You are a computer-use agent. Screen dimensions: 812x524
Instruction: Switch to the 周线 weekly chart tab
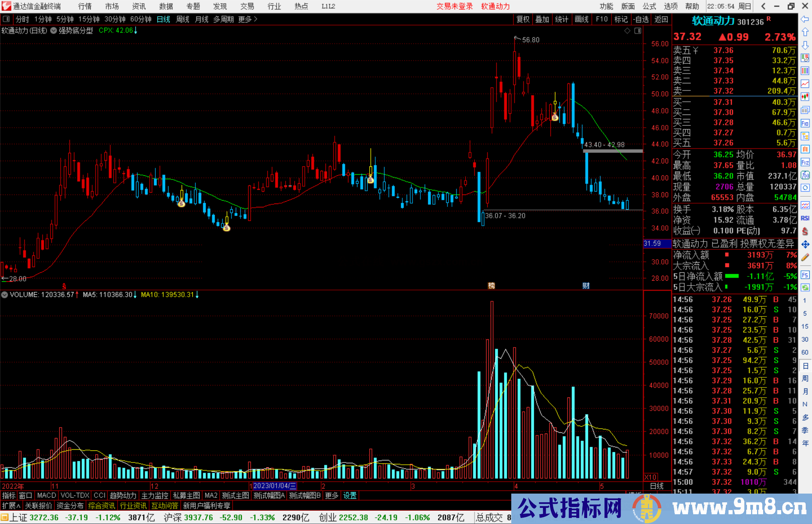pyautogui.click(x=183, y=19)
